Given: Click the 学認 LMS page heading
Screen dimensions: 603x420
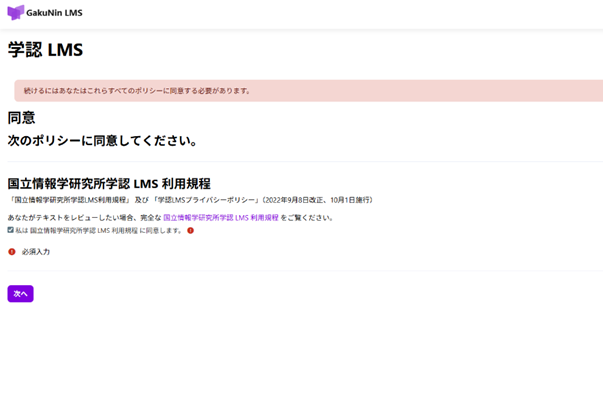Looking at the screenshot, I should click(x=45, y=50).
